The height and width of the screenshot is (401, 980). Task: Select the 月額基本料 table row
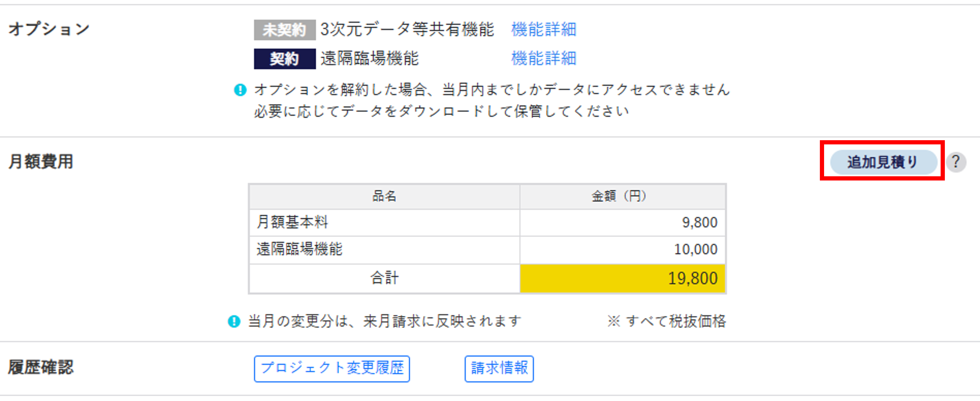[487, 222]
